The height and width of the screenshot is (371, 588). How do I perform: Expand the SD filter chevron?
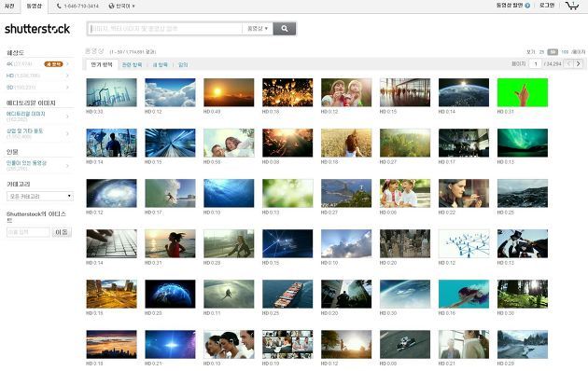pyautogui.click(x=67, y=88)
